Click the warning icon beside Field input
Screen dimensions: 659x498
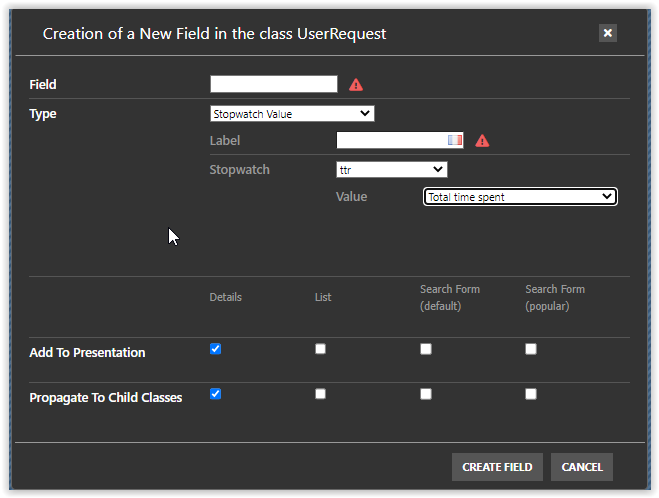(356, 85)
